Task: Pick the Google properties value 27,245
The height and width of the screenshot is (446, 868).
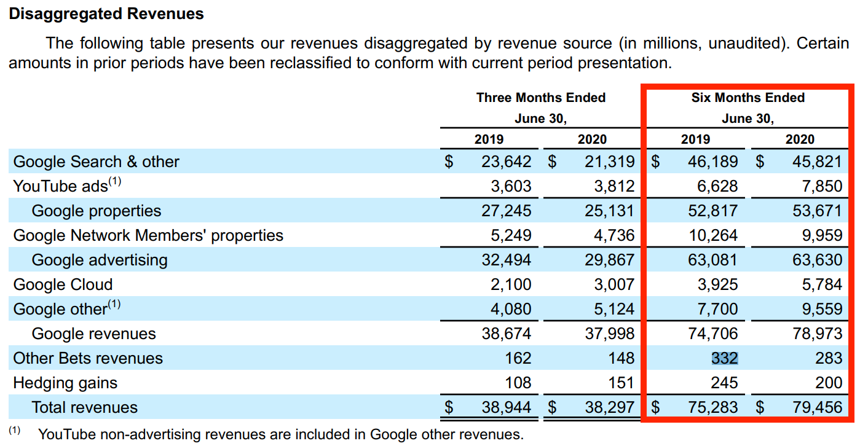Action: click(507, 211)
